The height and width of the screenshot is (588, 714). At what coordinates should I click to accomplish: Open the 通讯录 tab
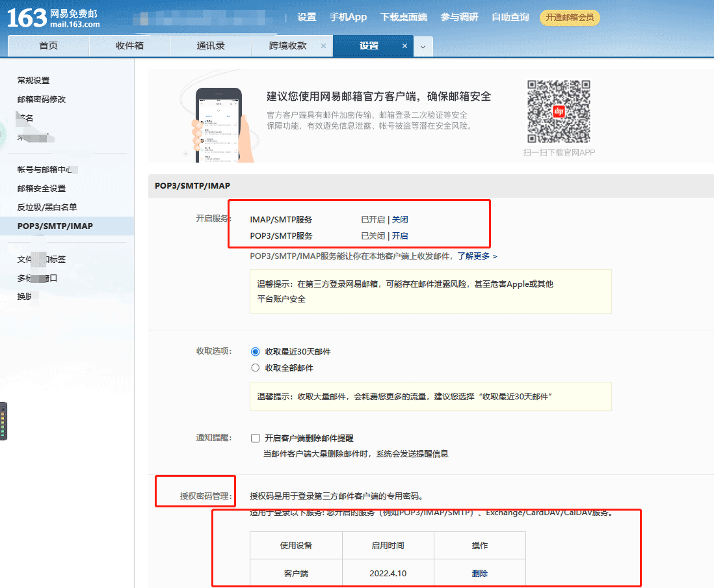click(x=211, y=46)
